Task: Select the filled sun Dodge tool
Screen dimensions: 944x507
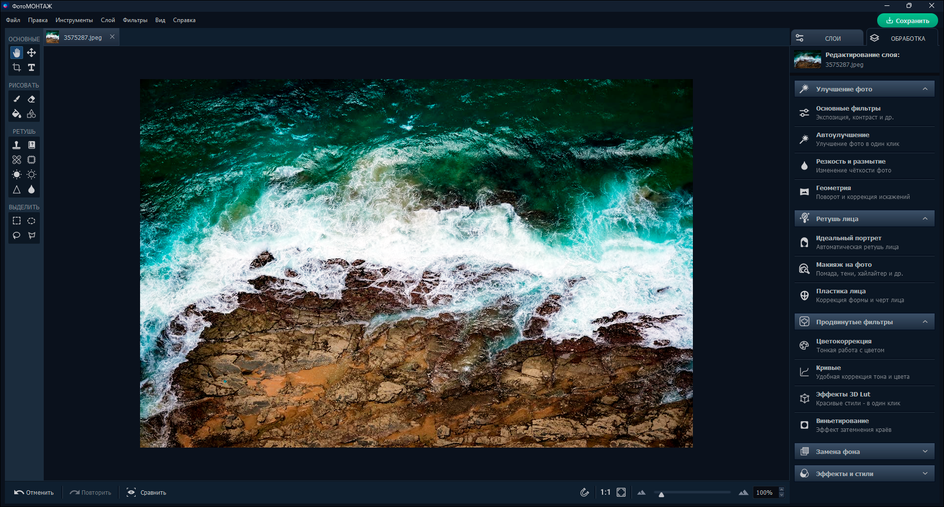Action: [16, 175]
